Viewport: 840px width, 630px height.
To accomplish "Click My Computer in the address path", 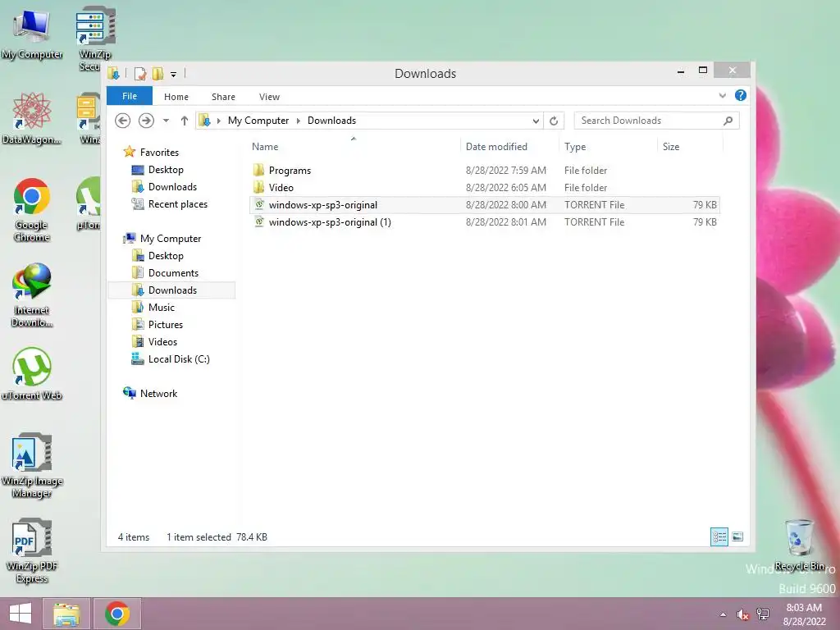I will point(258,121).
